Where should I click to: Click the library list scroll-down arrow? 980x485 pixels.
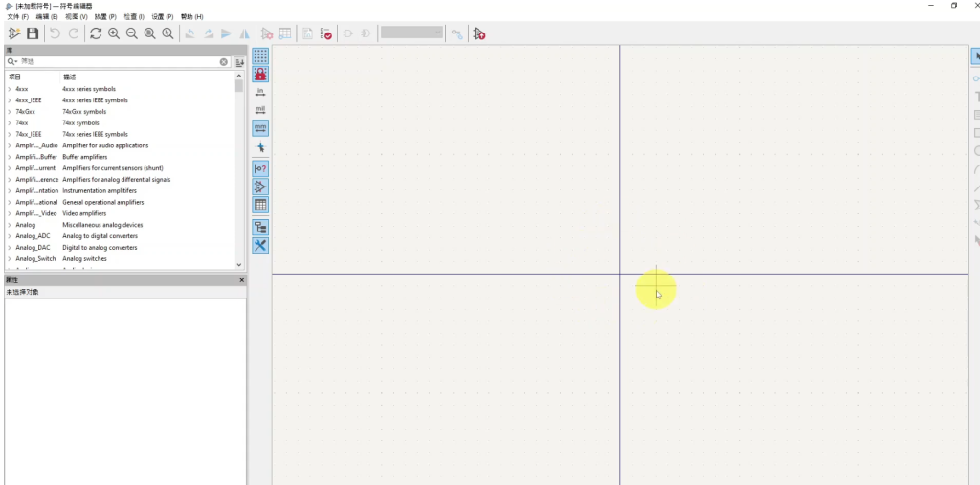(x=238, y=265)
